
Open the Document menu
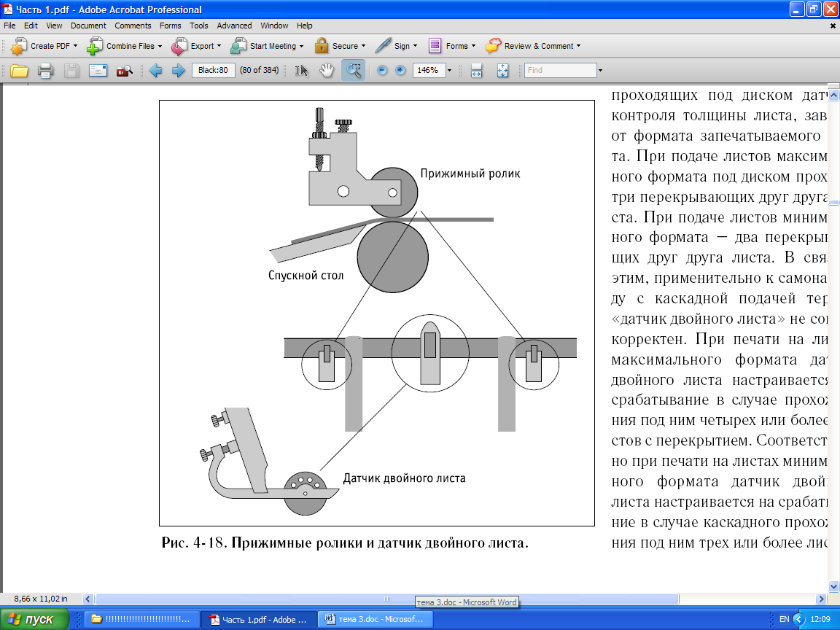click(x=88, y=26)
